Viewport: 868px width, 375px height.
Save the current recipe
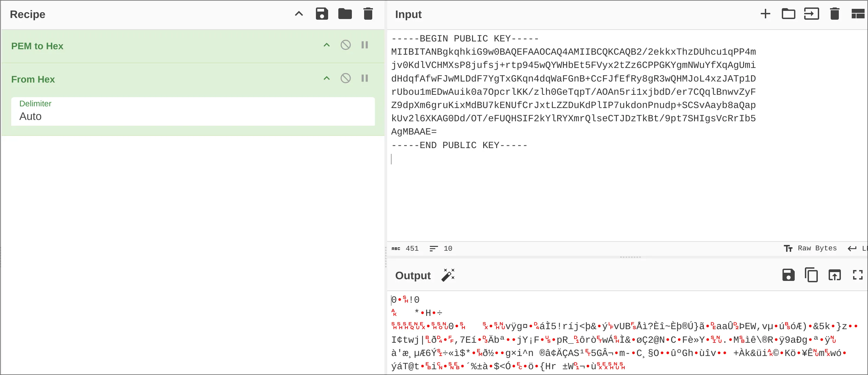(322, 14)
